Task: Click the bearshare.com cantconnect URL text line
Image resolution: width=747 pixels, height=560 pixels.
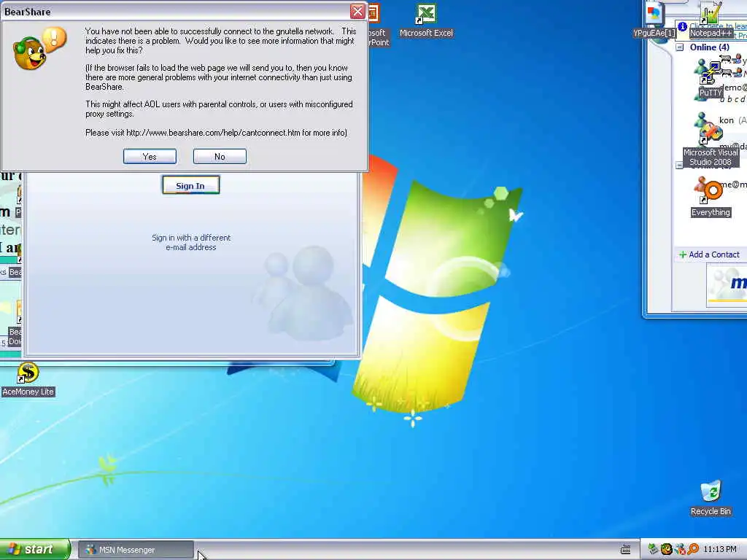Action: click(216, 133)
